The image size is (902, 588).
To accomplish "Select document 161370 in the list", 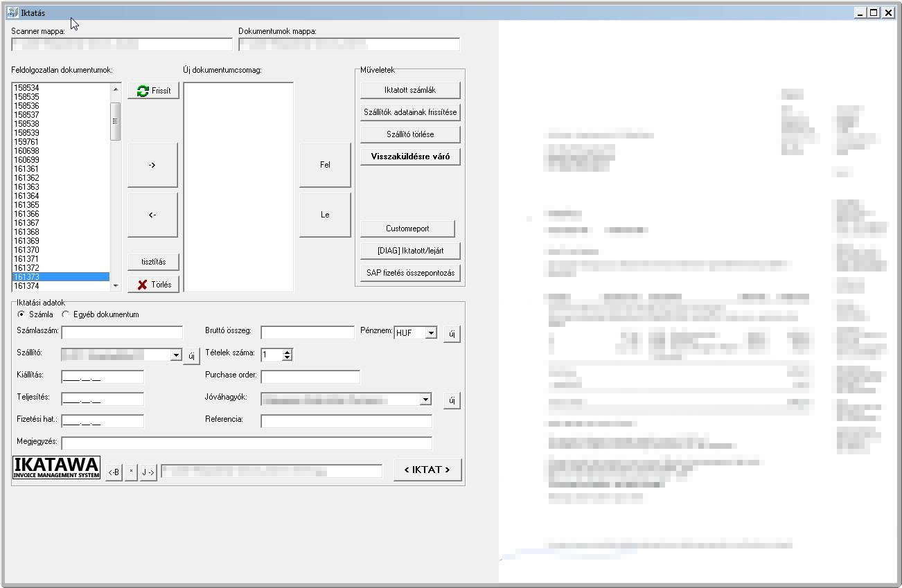I will pos(27,250).
